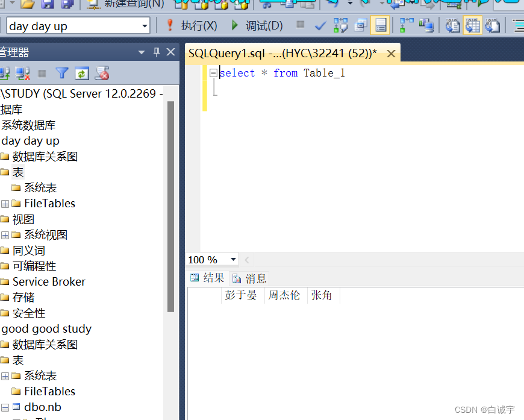Select 数据库关系图 under good good study
This screenshot has width=524, height=420.
45,345
